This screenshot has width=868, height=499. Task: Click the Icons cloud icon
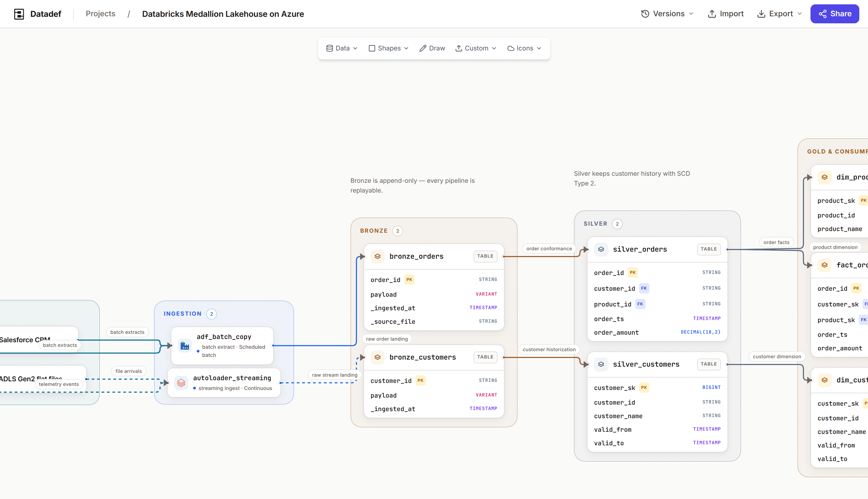coord(510,48)
